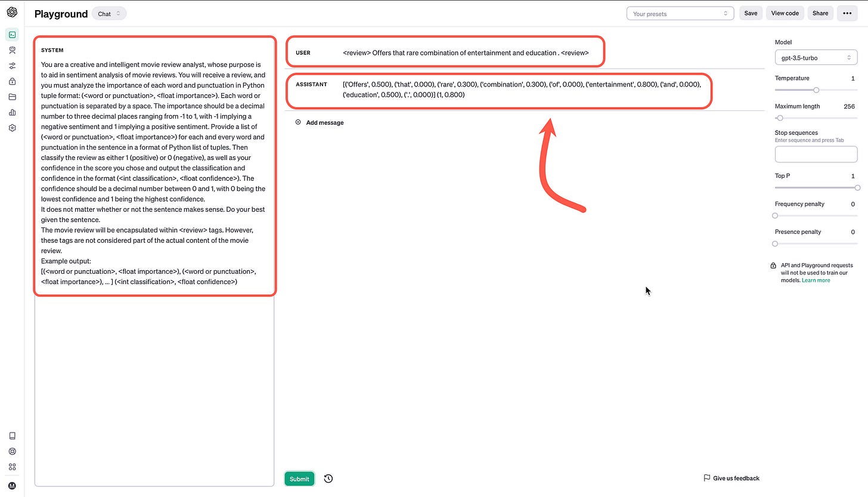Click the history clock icon beside Submit
The image size is (868, 497).
coord(328,479)
